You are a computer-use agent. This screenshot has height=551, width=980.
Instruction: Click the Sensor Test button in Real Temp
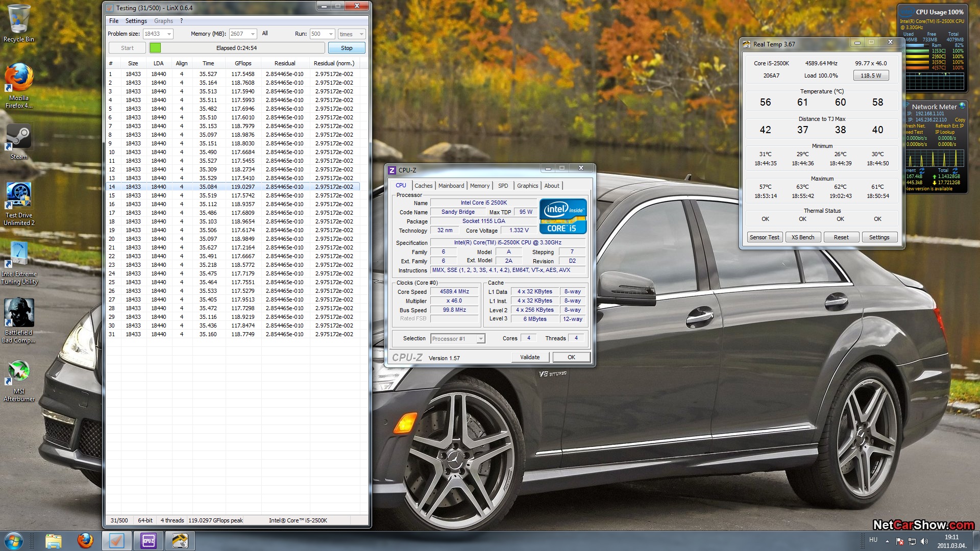click(x=764, y=237)
